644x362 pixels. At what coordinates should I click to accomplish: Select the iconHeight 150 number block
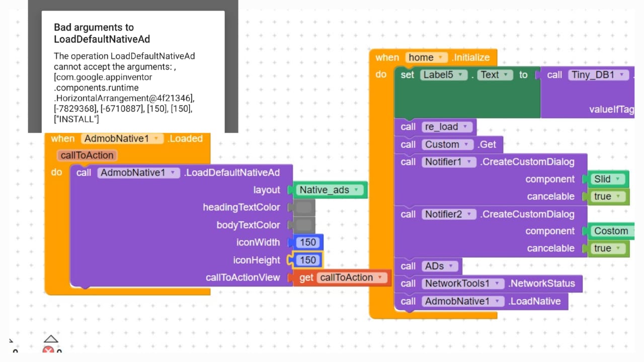[307, 260]
